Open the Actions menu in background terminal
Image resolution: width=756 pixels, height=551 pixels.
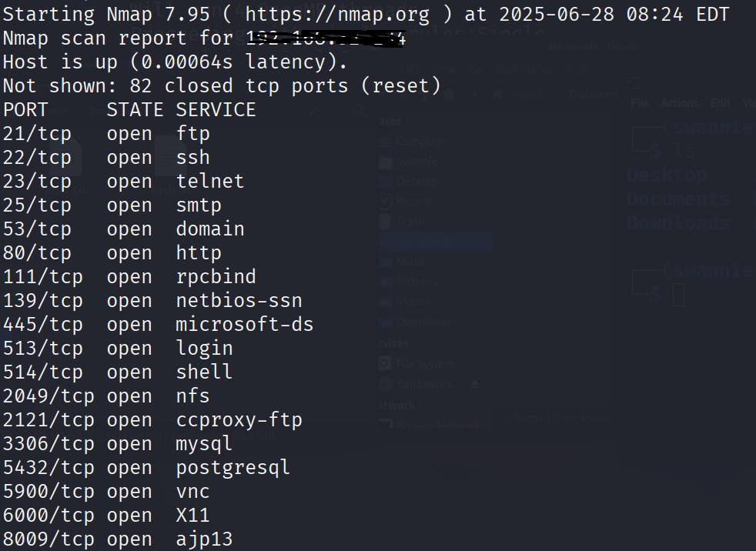coord(679,103)
